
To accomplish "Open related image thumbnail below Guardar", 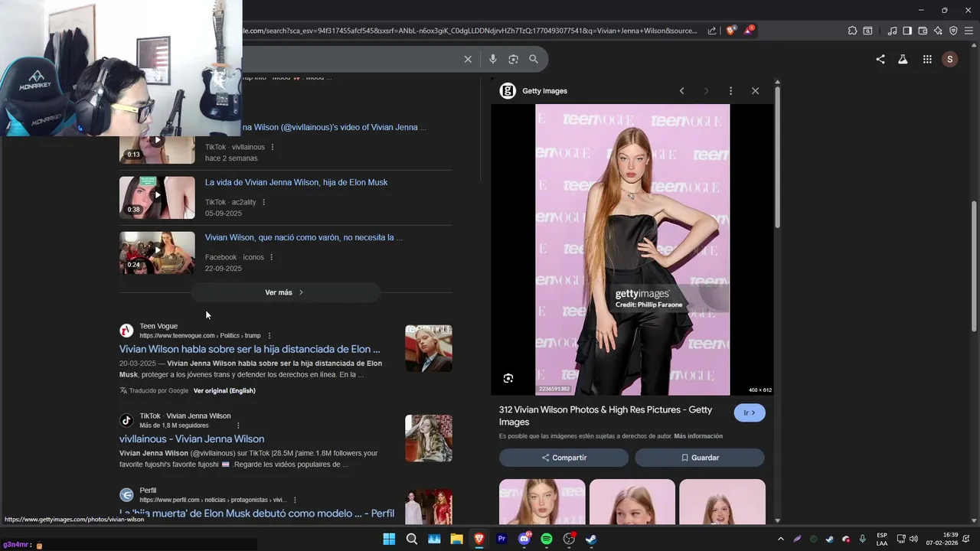I will 722,501.
